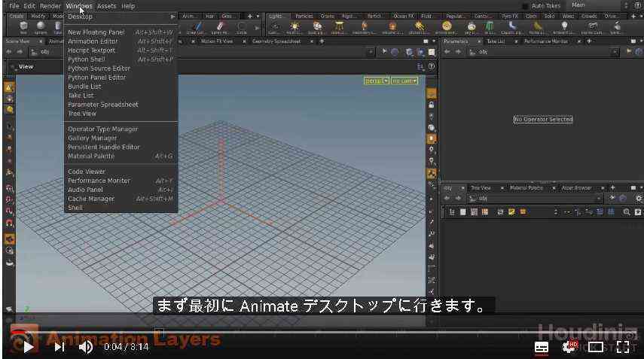Open the Help menu

128,6
